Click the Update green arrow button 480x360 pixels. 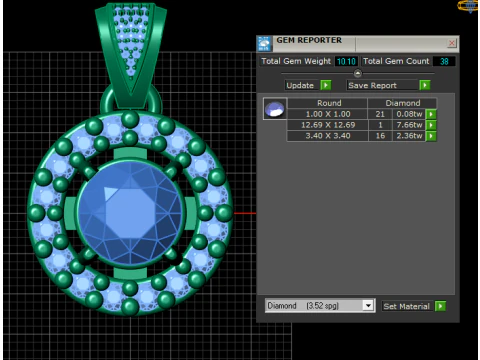click(x=326, y=85)
